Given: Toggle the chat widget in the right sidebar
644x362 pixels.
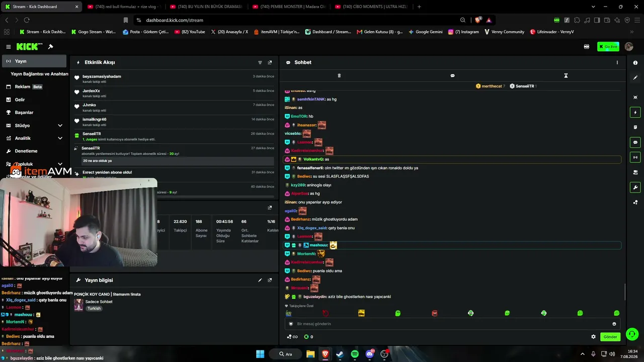Looking at the screenshot, I should (635, 142).
